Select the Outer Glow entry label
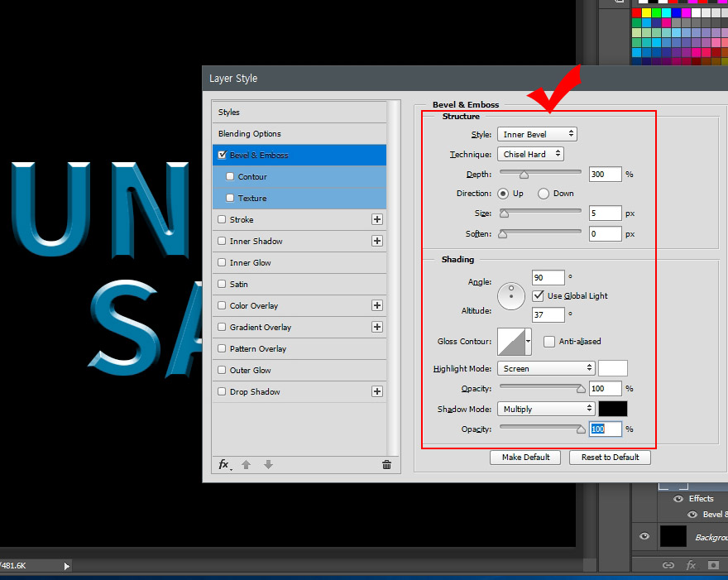Image resolution: width=728 pixels, height=580 pixels. [x=250, y=370]
